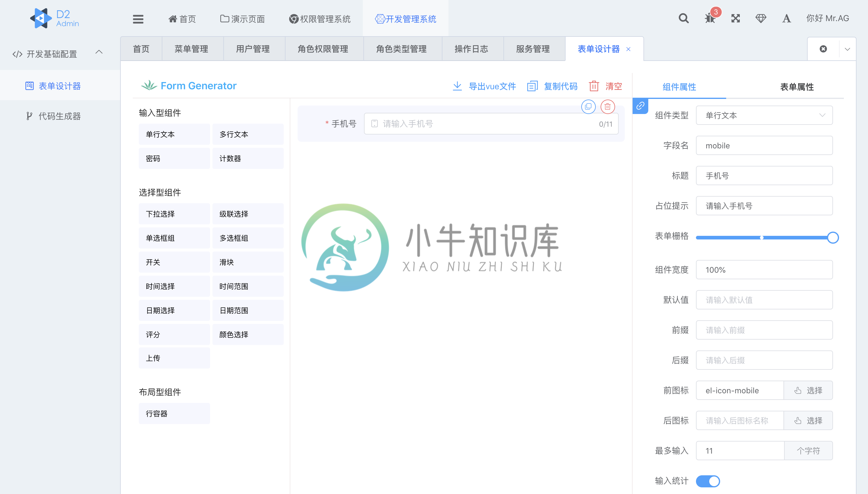Open the 角色类型管理 page tab
The height and width of the screenshot is (494, 868).
coord(401,49)
